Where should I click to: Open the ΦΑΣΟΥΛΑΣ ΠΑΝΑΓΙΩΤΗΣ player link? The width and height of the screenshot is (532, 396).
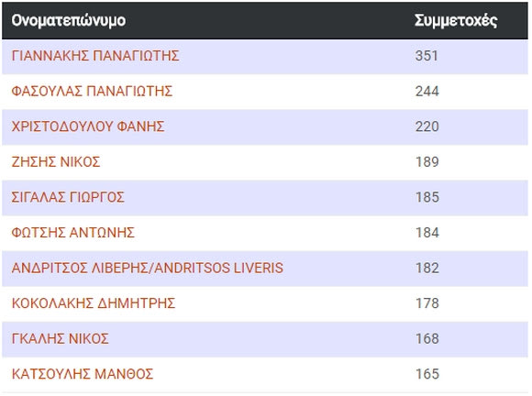tap(92, 91)
